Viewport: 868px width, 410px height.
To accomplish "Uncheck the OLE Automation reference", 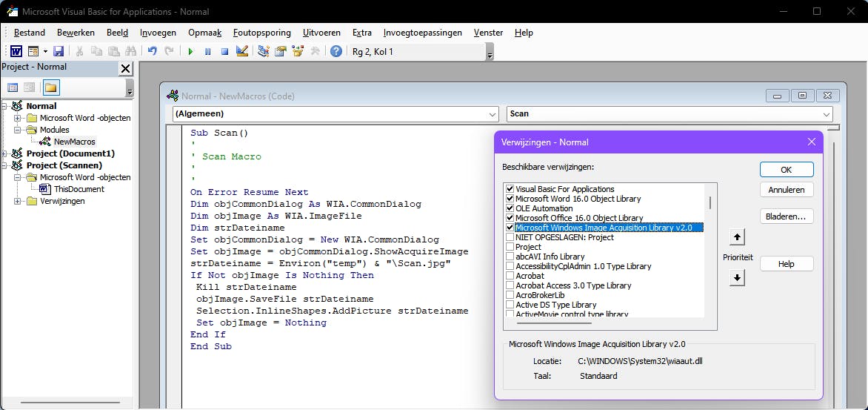I will pos(510,208).
